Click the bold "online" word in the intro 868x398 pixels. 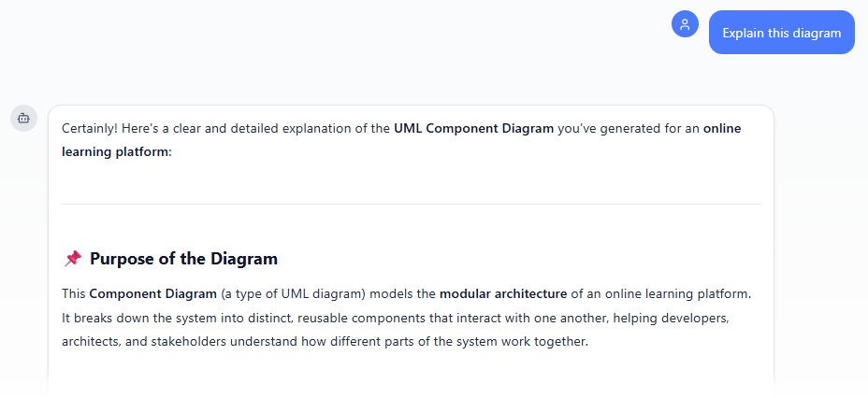[x=722, y=129]
